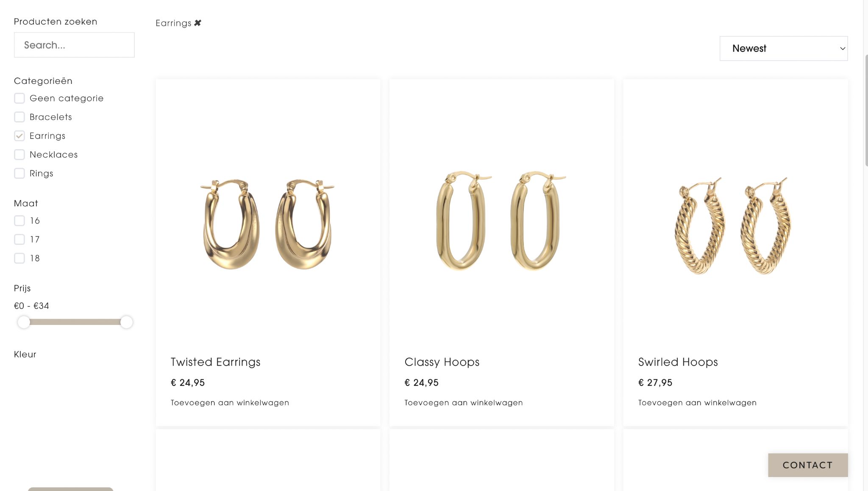
Task: Tick the Necklaces category checkbox
Action: tap(19, 155)
